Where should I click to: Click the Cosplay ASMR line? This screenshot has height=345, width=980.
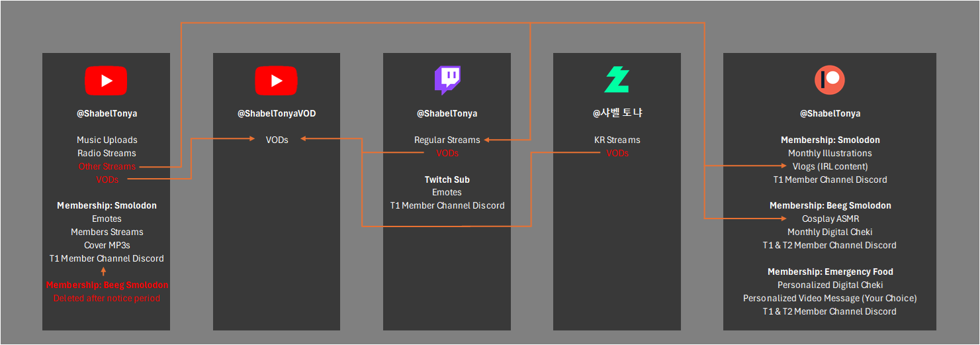(830, 219)
